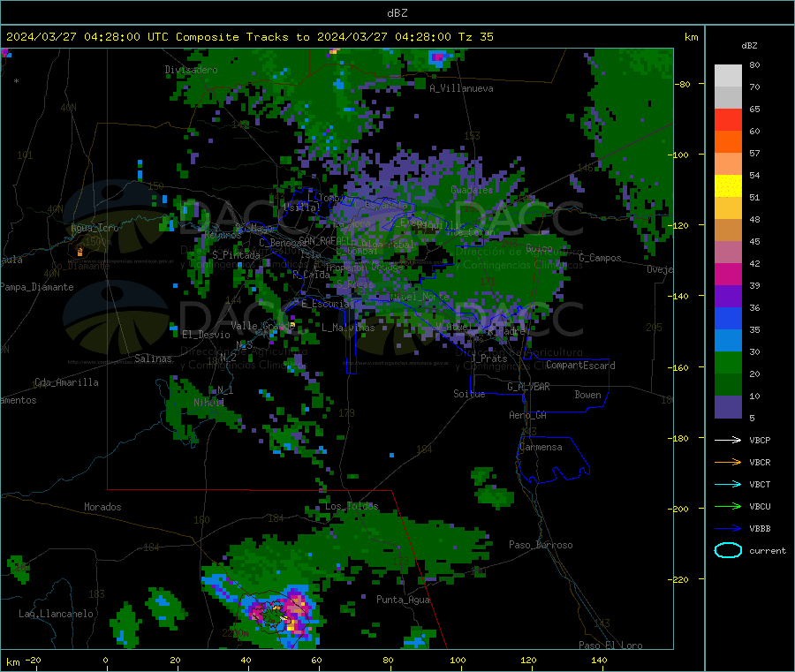This screenshot has height=672, width=795.
Task: Click the 'Cda_Amarilla' map label
Action: click(66, 382)
